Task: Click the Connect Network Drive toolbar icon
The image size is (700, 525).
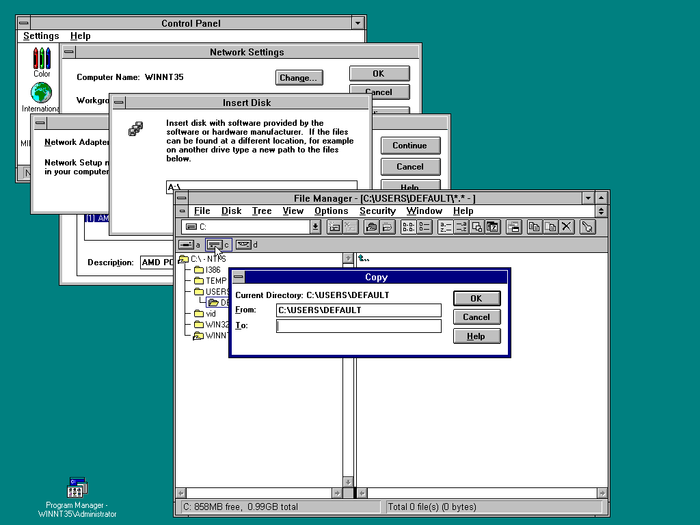Action: point(334,227)
